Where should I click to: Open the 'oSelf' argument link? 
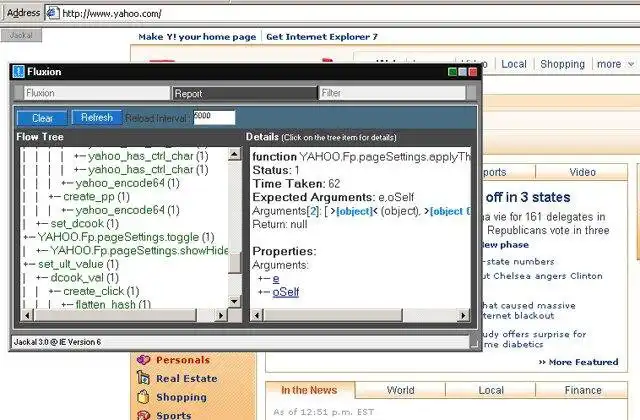coord(286,292)
